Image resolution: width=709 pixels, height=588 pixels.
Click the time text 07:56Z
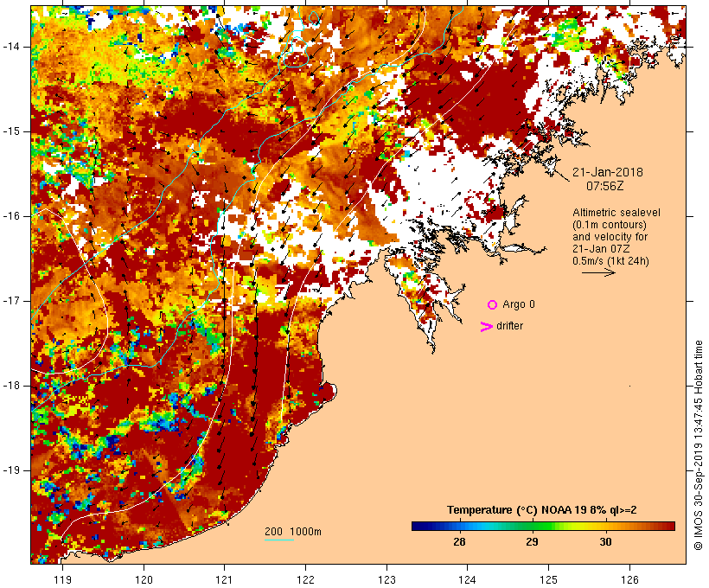[605, 186]
